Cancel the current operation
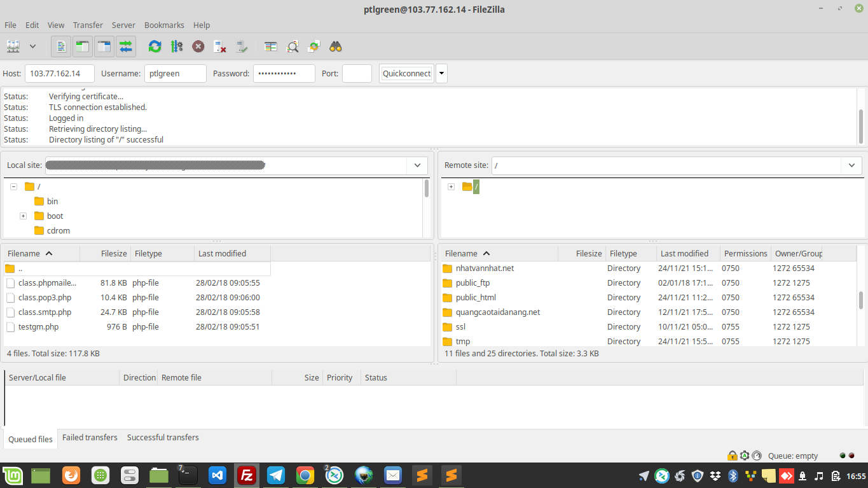The width and height of the screenshot is (868, 488). tap(198, 46)
